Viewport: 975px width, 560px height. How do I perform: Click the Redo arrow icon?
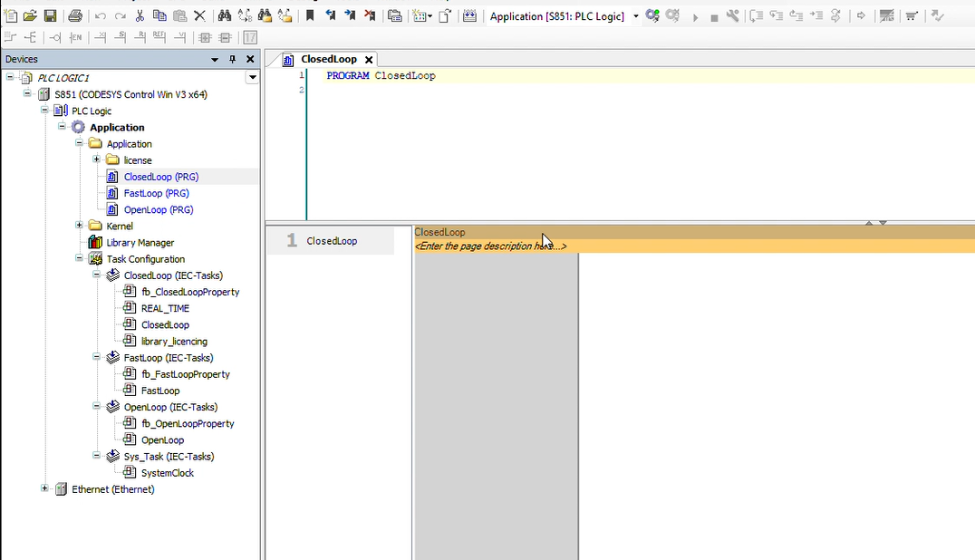point(120,16)
